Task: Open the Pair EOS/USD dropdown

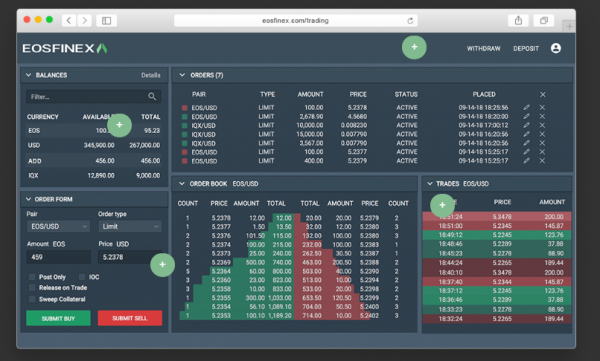Action: pos(58,226)
